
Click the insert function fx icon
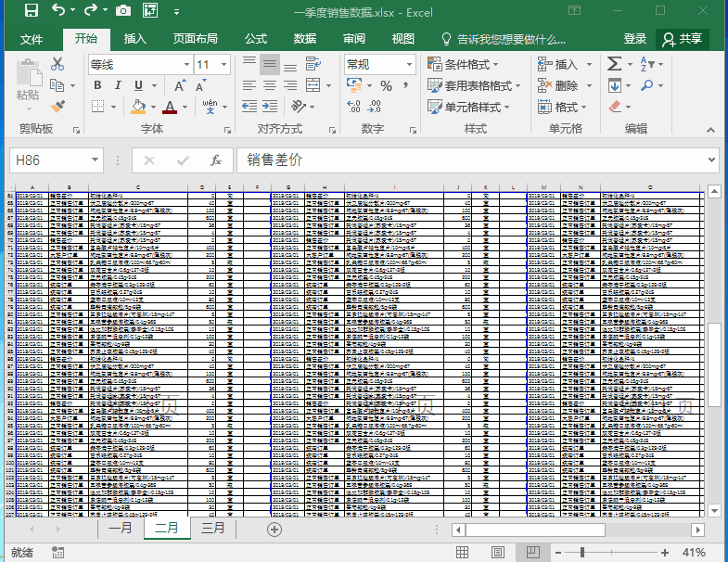click(216, 160)
